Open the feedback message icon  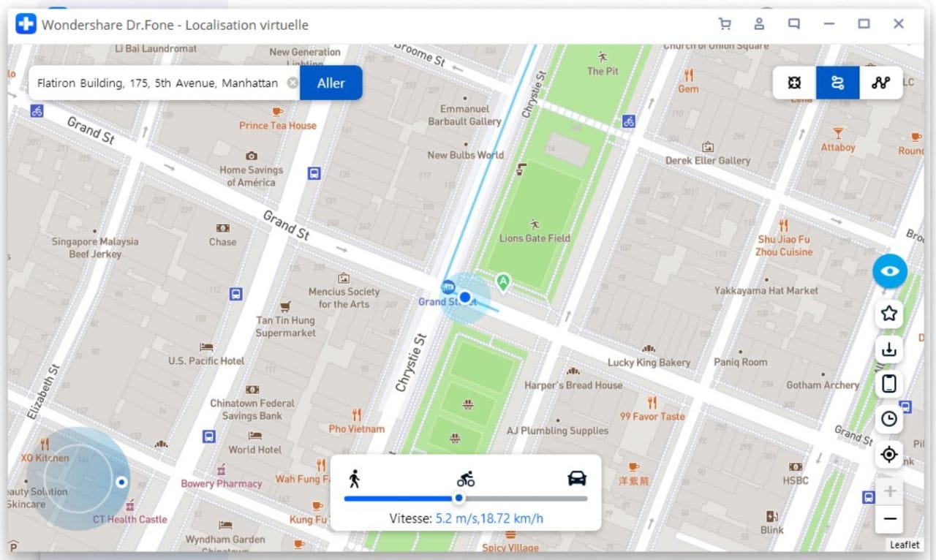click(793, 24)
